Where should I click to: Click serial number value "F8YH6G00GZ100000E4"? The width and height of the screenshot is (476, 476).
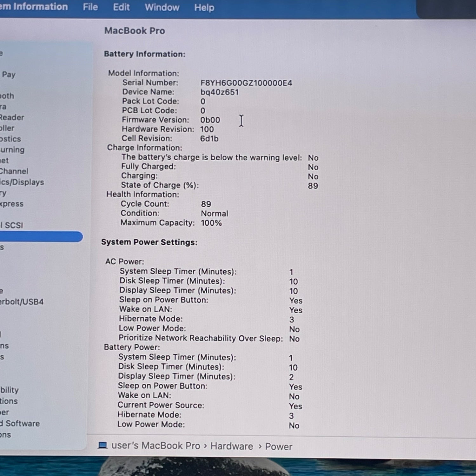tap(246, 83)
